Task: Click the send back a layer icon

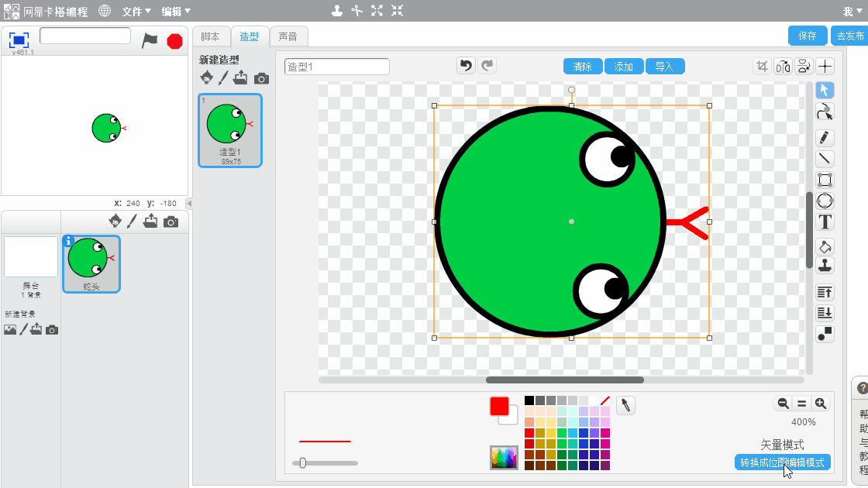Action: point(825,313)
